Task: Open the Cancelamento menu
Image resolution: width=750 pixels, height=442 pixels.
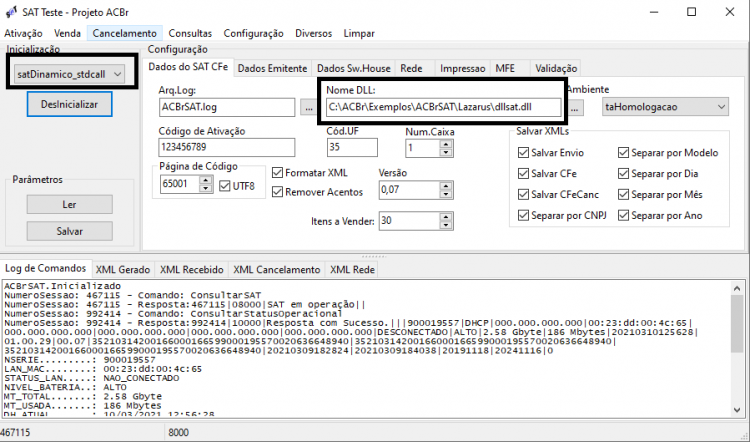Action: [124, 33]
